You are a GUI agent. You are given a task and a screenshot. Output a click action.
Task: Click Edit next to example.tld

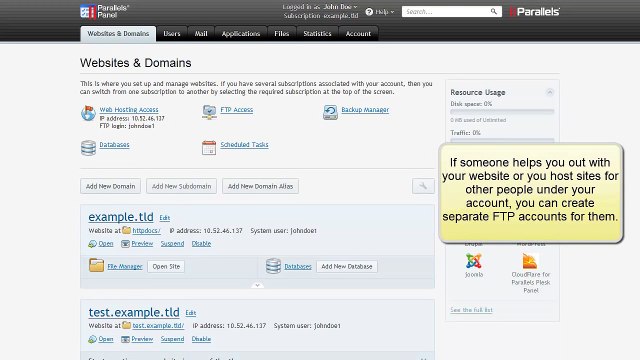pos(164,218)
